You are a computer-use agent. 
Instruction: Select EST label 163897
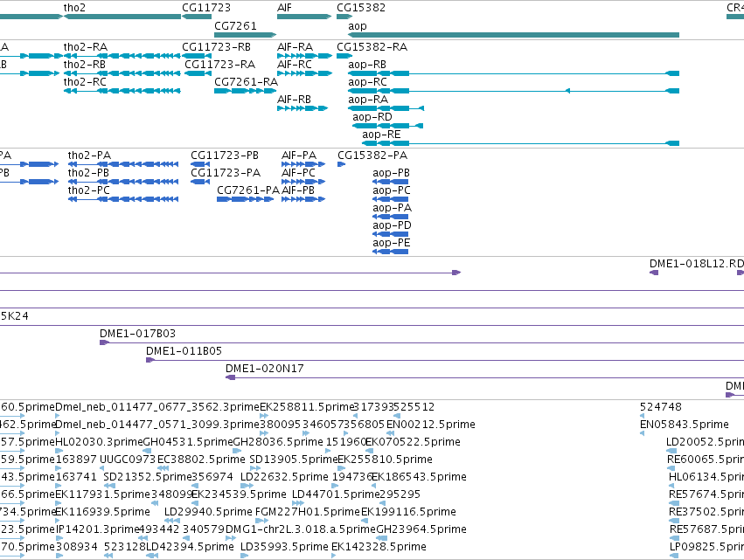coord(76,460)
